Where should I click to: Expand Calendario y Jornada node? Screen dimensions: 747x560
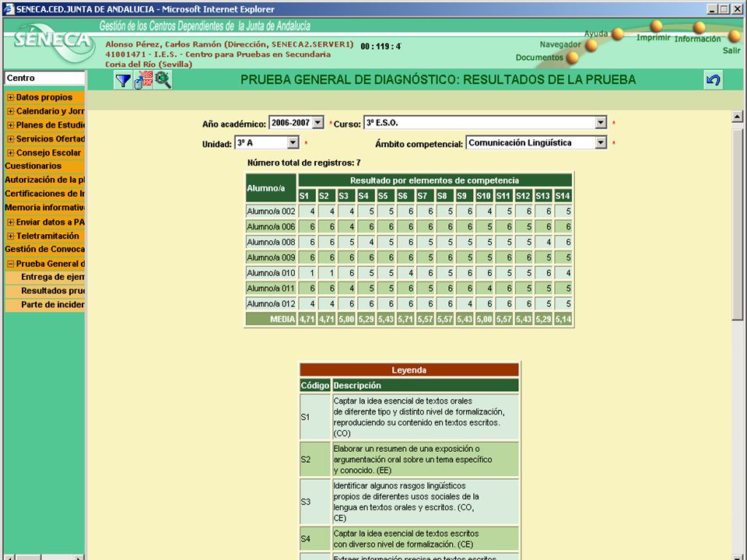[10, 111]
